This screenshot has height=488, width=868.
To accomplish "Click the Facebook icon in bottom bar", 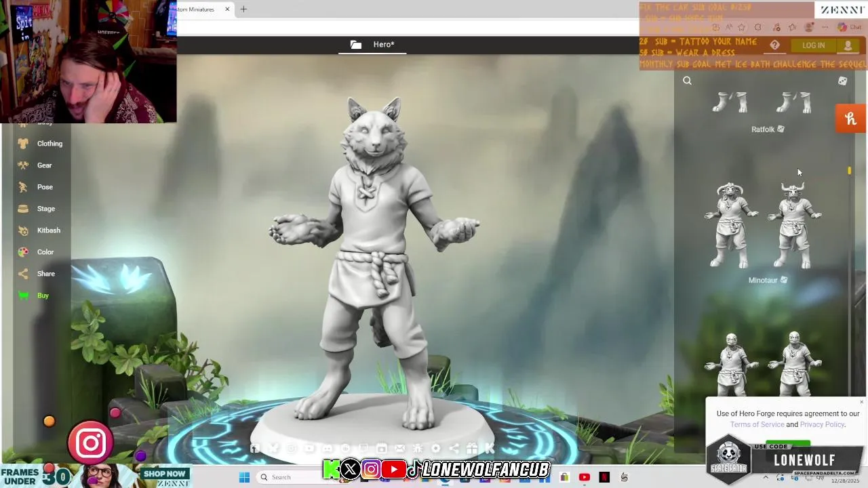I will tap(255, 449).
